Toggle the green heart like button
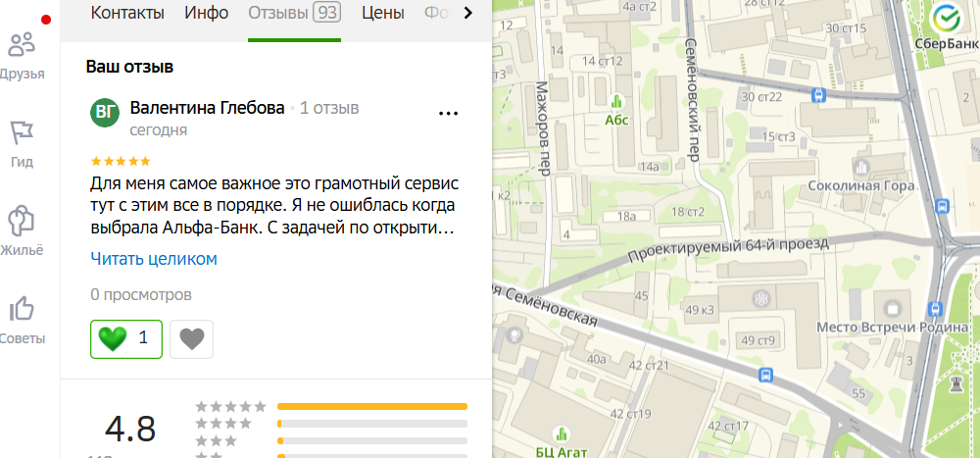Image resolution: width=980 pixels, height=458 pixels. [126, 339]
